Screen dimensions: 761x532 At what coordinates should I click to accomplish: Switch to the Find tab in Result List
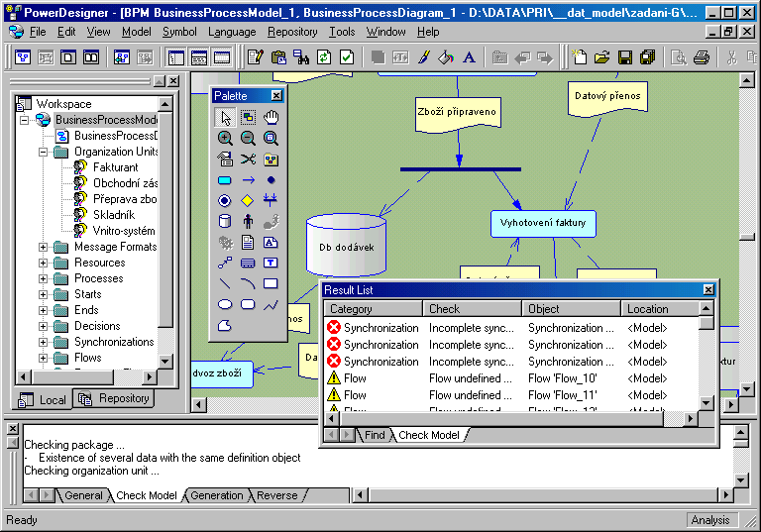click(375, 435)
